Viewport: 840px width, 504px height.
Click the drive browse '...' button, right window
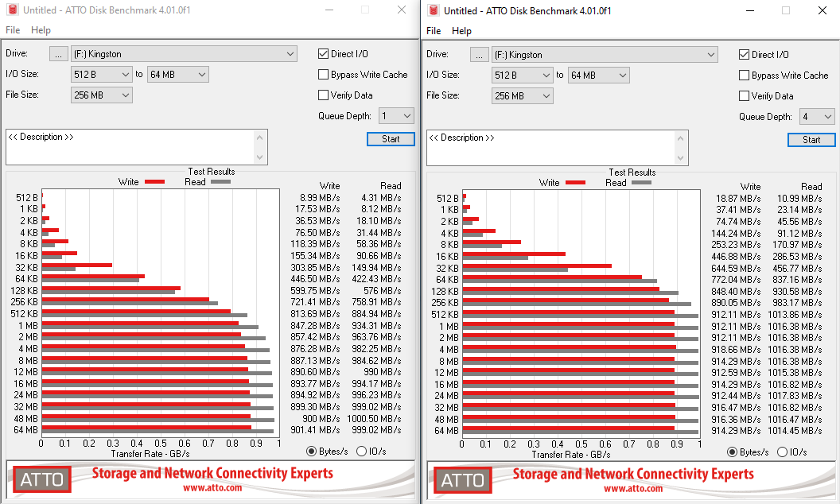point(480,55)
